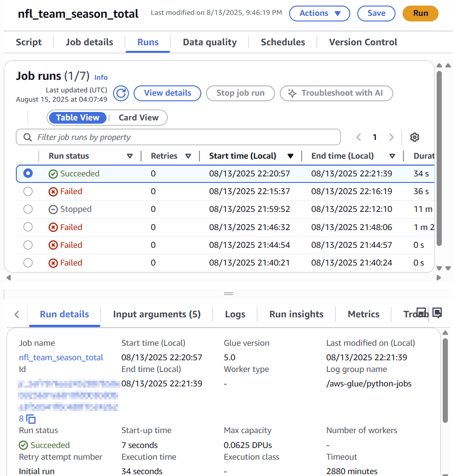Click the Troubleshoot with AI sparkle button

click(x=336, y=93)
